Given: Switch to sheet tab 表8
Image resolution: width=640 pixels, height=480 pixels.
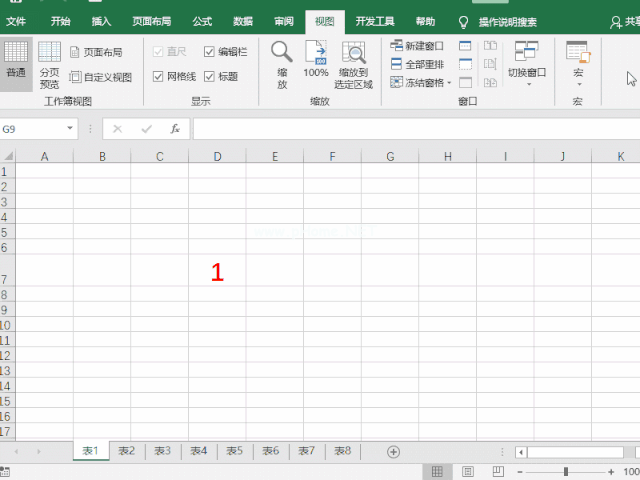Looking at the screenshot, I should [x=342, y=451].
